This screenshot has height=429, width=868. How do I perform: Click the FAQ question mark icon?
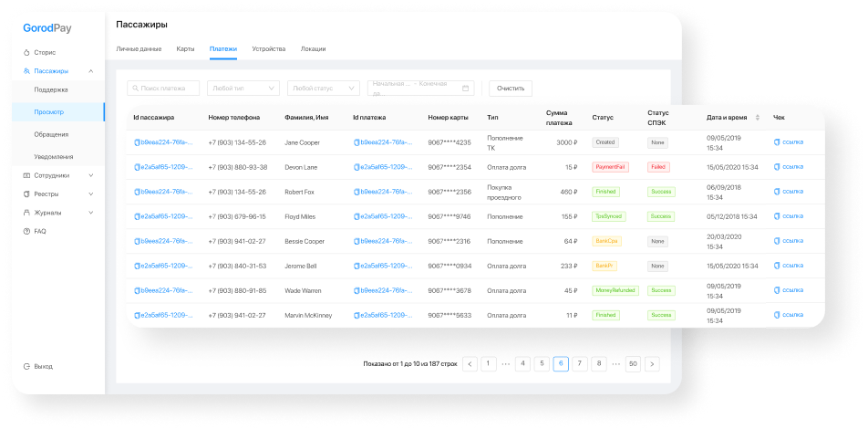pos(26,231)
